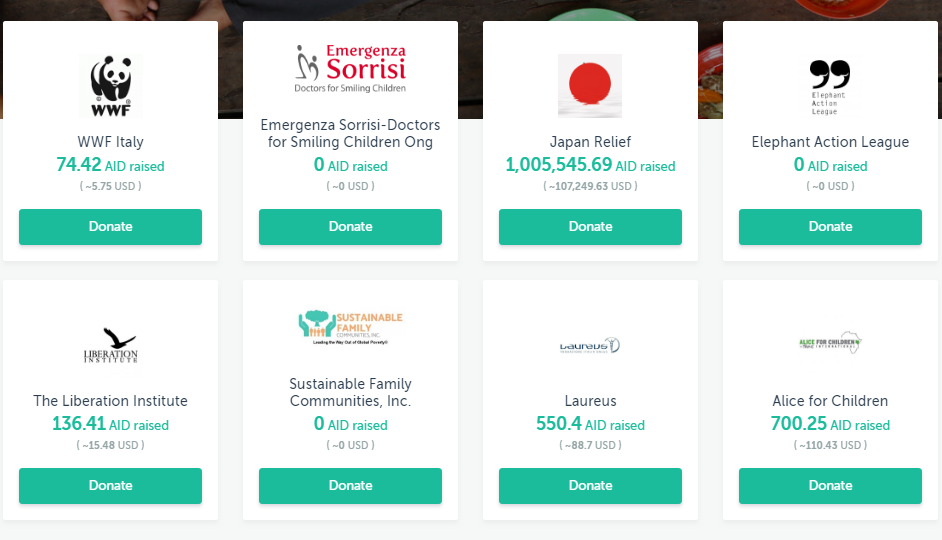Screen dimensions: 942x540
Task: Open the Japan Relief charity title
Action: coord(590,142)
